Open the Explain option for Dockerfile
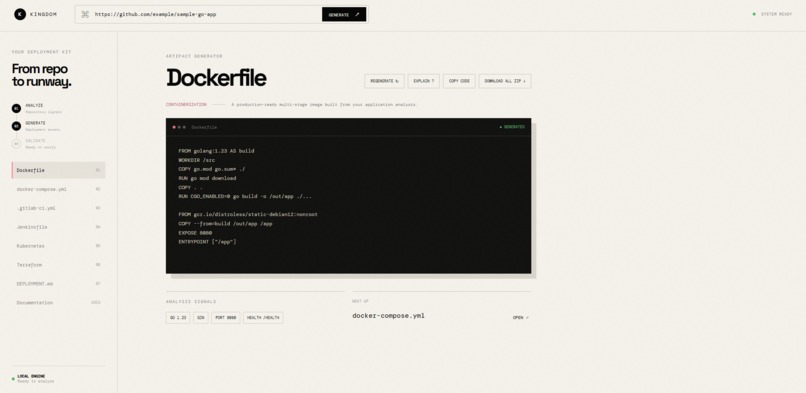Image resolution: width=806 pixels, height=393 pixels. pyautogui.click(x=424, y=81)
